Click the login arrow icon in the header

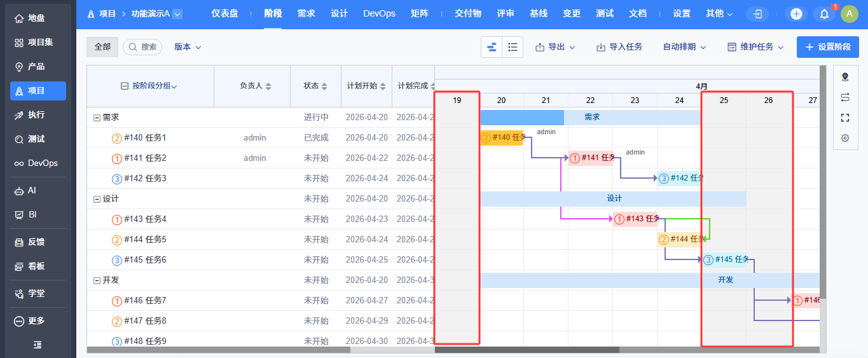[757, 14]
